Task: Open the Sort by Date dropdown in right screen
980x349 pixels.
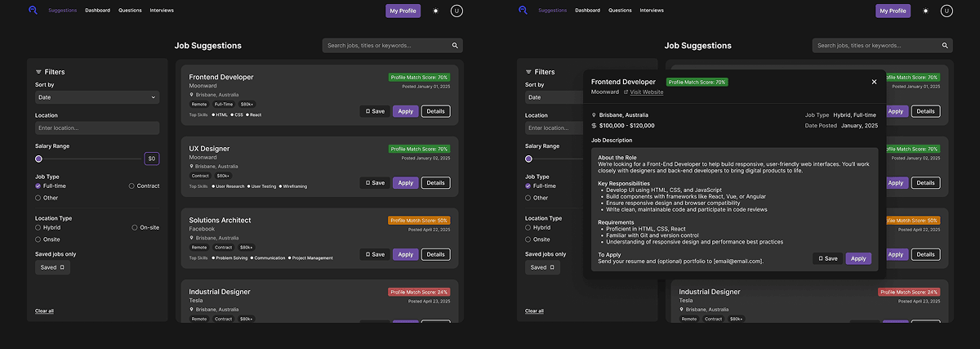Action: pos(555,97)
